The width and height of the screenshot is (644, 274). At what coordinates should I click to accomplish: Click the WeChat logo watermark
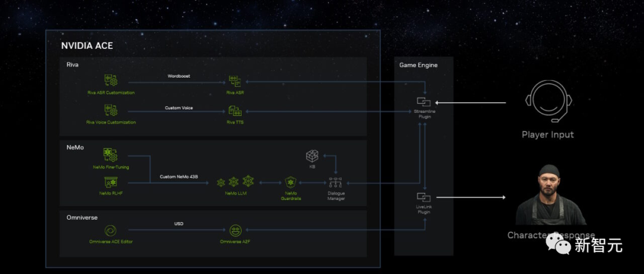tap(559, 245)
